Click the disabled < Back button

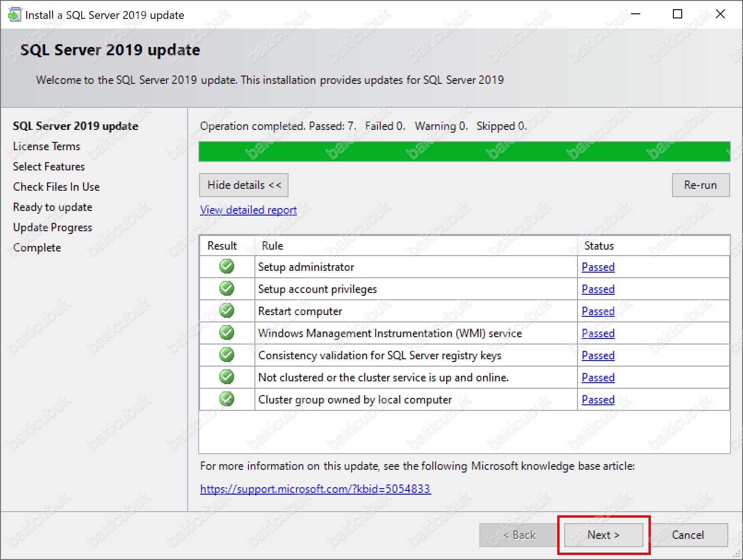point(519,535)
